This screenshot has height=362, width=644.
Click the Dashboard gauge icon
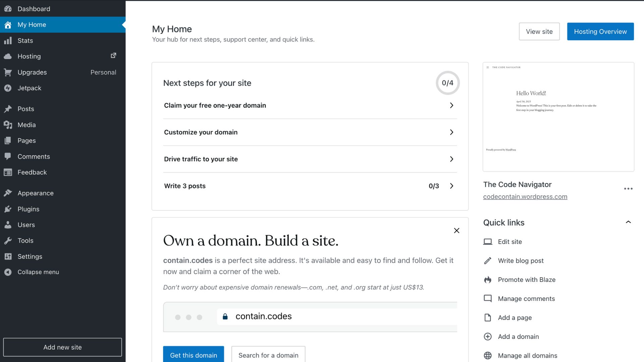click(8, 9)
